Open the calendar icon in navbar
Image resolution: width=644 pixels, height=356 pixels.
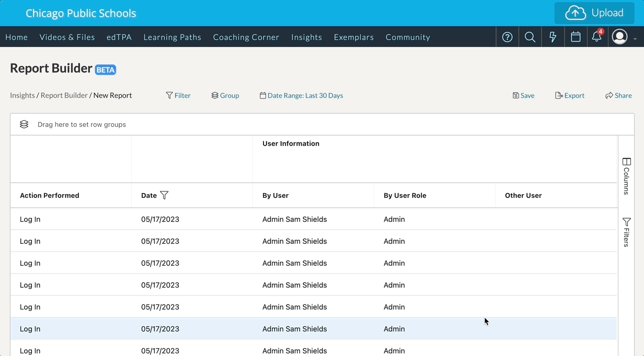coord(576,37)
